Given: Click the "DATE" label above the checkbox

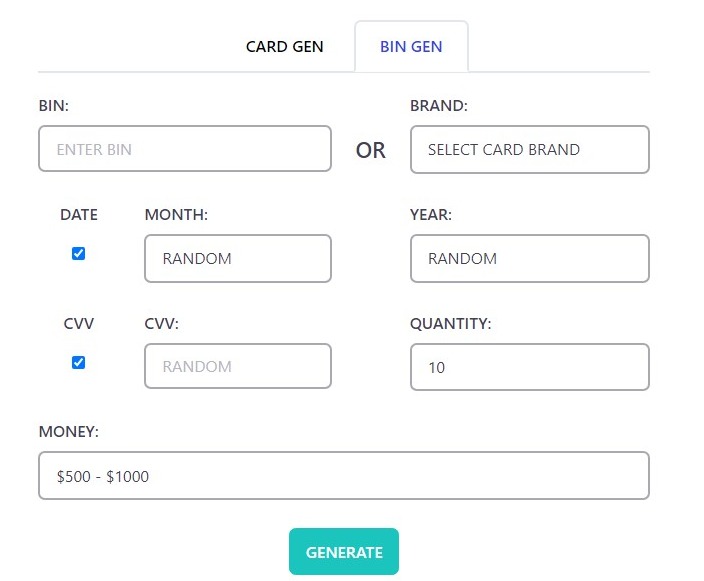Looking at the screenshot, I should pyautogui.click(x=79, y=214).
